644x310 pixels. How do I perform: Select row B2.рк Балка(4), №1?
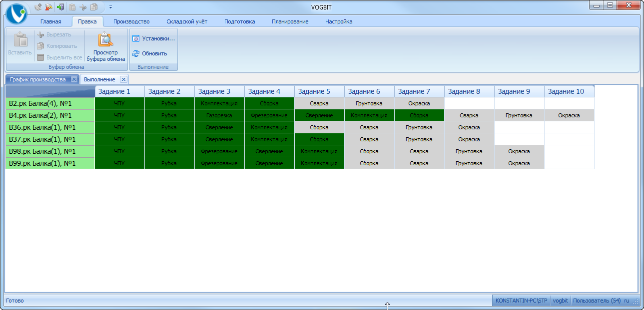50,103
